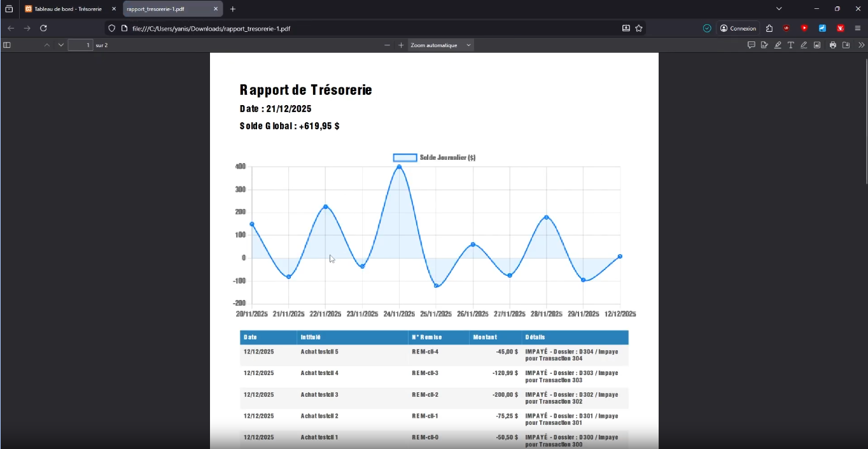
Task: Click the PDF zoom in plus button
Action: coord(401,45)
